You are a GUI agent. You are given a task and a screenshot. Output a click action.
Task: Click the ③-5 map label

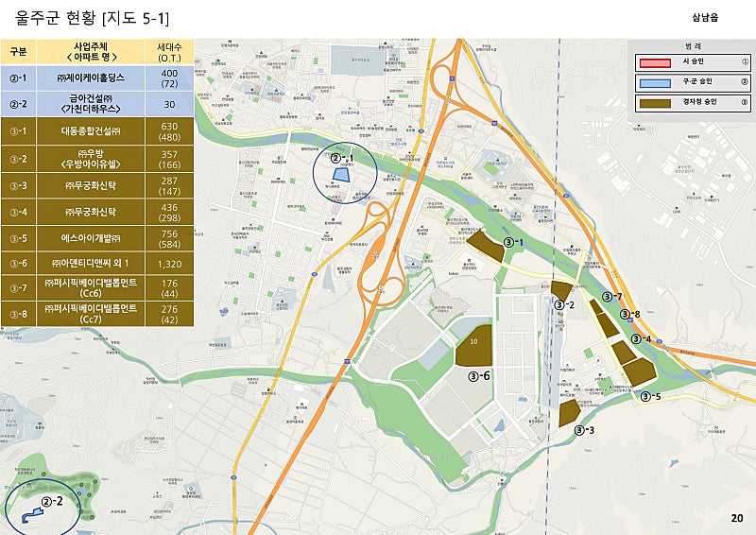[x=651, y=397]
